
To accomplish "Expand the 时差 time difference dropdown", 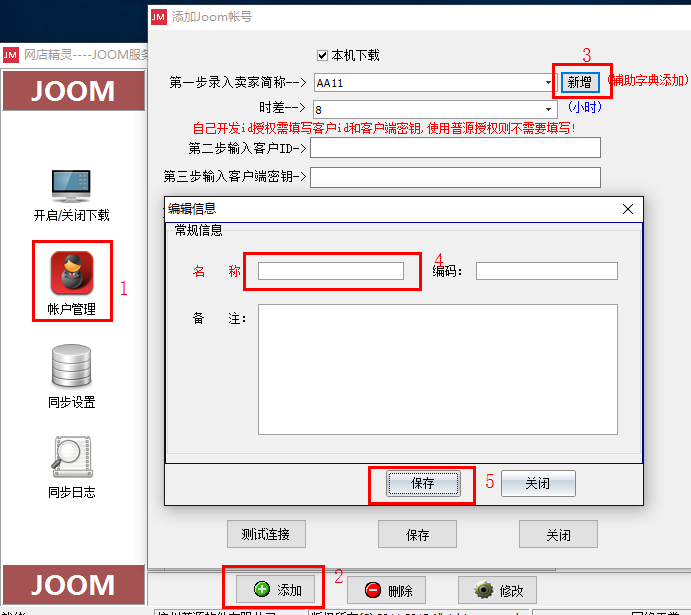I will (x=548, y=109).
